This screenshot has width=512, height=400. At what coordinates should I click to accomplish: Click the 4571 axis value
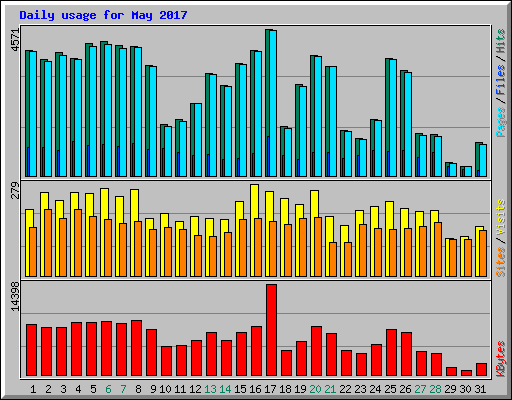point(15,40)
